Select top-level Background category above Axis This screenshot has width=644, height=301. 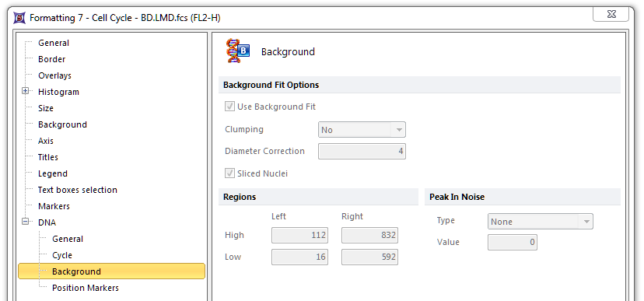(x=62, y=124)
